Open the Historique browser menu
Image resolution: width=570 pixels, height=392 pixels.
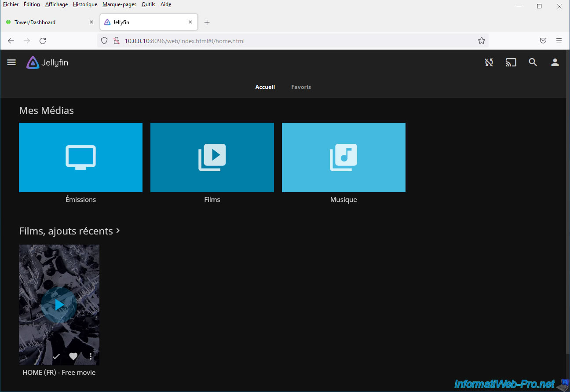85,4
